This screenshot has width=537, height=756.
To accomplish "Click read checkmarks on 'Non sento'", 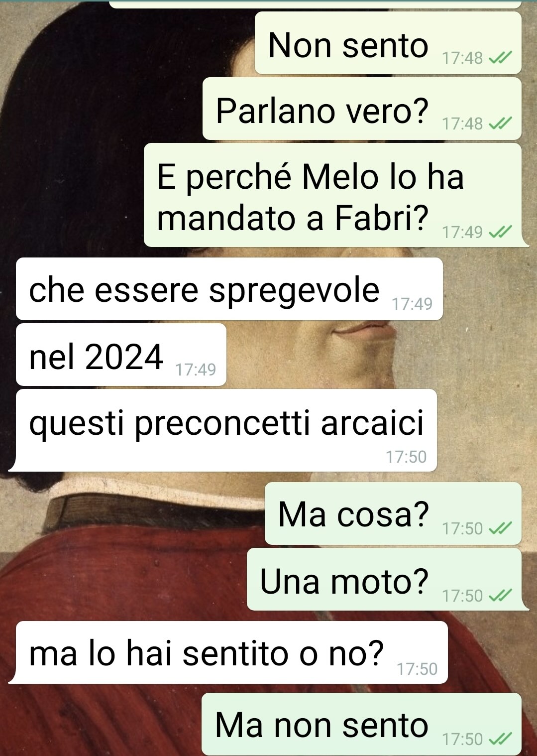I will pos(500,58).
